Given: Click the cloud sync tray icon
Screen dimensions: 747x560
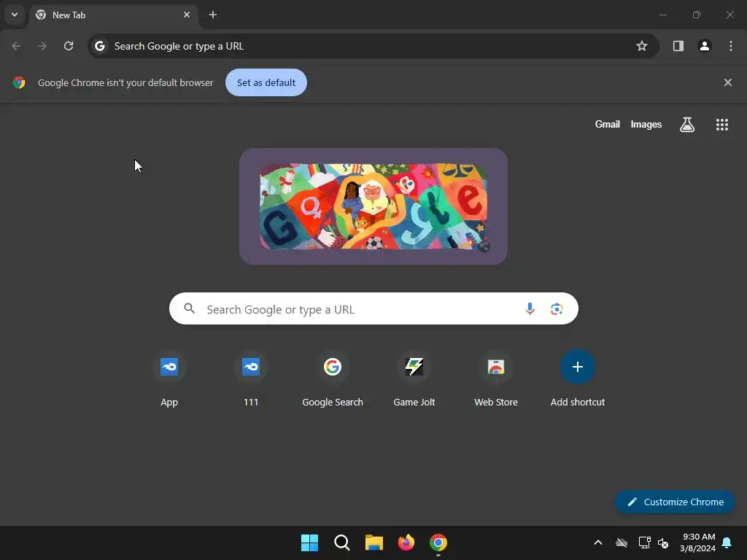Looking at the screenshot, I should click(622, 542).
